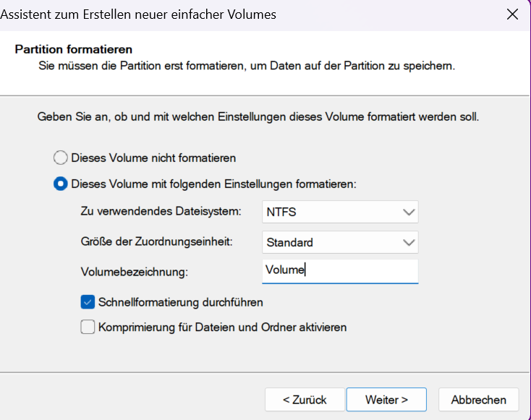Proceed with the "Weiter >" button

386,400
